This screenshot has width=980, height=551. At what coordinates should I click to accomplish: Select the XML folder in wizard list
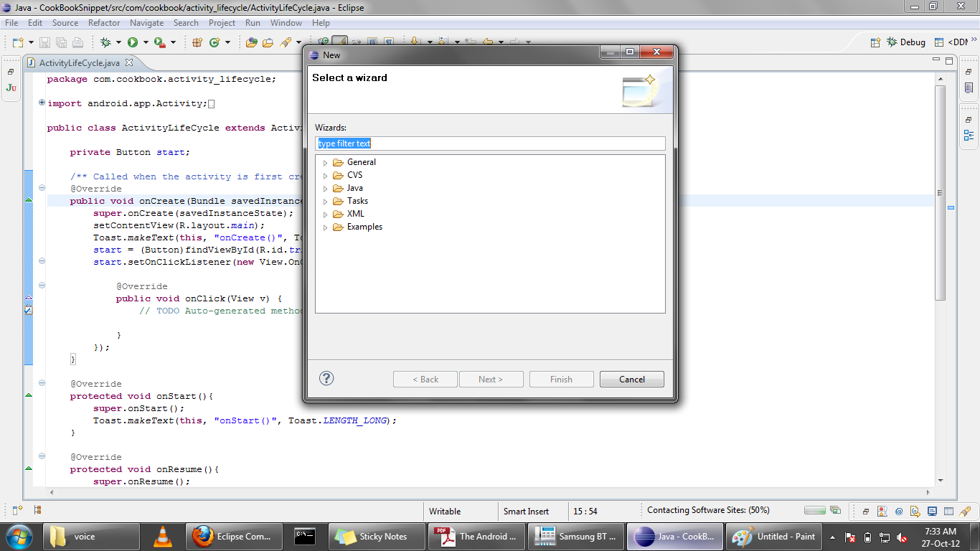pos(355,214)
